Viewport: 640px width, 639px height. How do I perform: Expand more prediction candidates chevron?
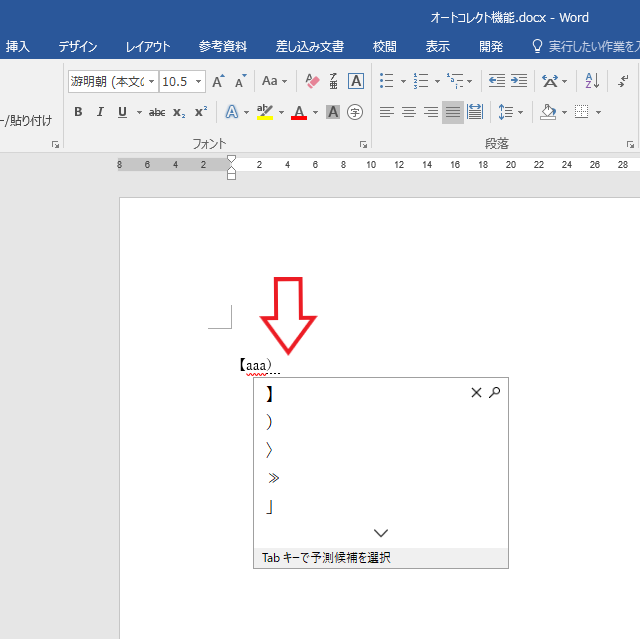pos(381,533)
